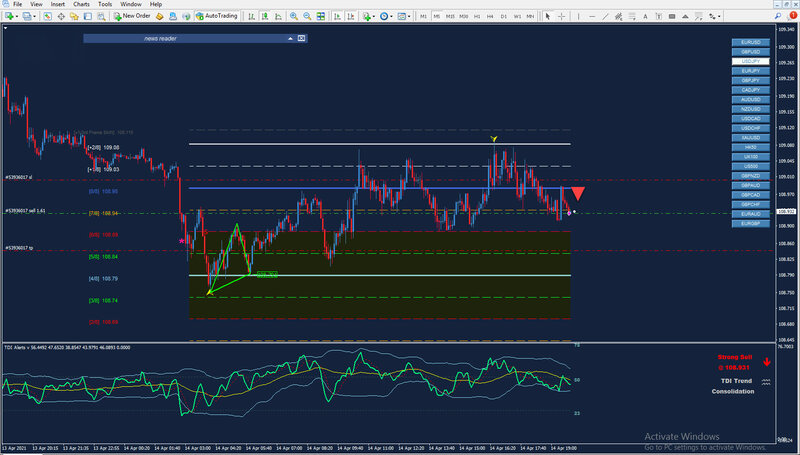800x455 pixels.
Task: Open the red notification alert icon
Action: coord(793,16)
